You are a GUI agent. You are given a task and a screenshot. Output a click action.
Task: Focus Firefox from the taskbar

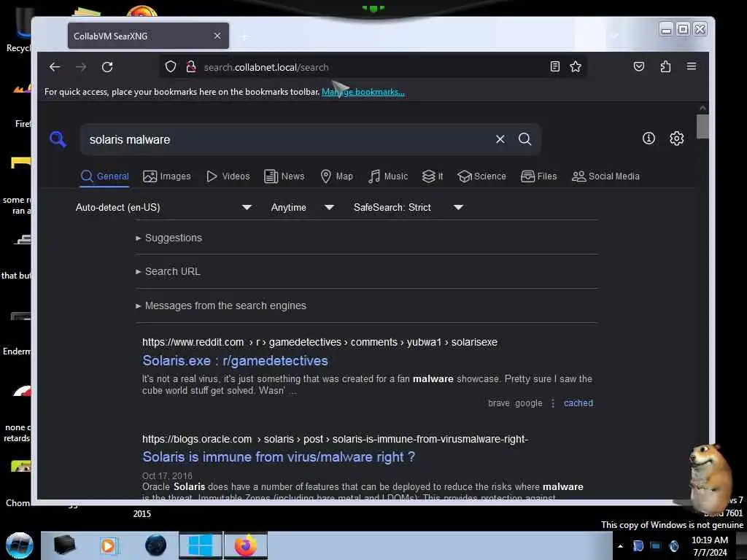245,545
